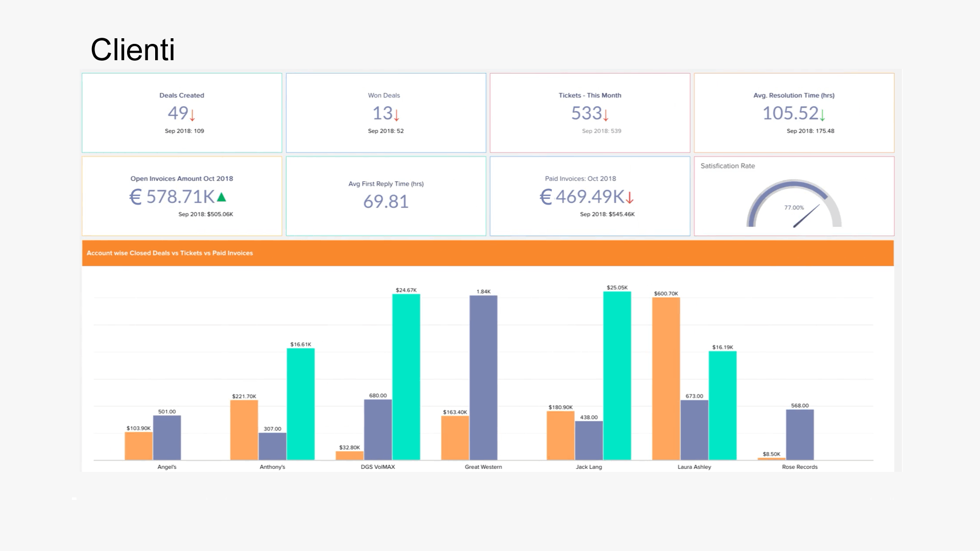Click the Laura Ashley axis label
The image size is (980, 551).
(694, 467)
